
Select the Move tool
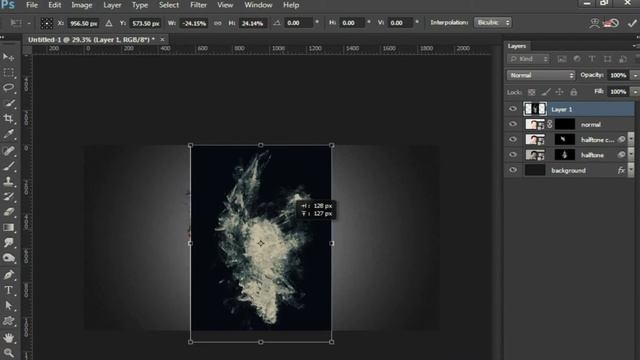(8, 57)
